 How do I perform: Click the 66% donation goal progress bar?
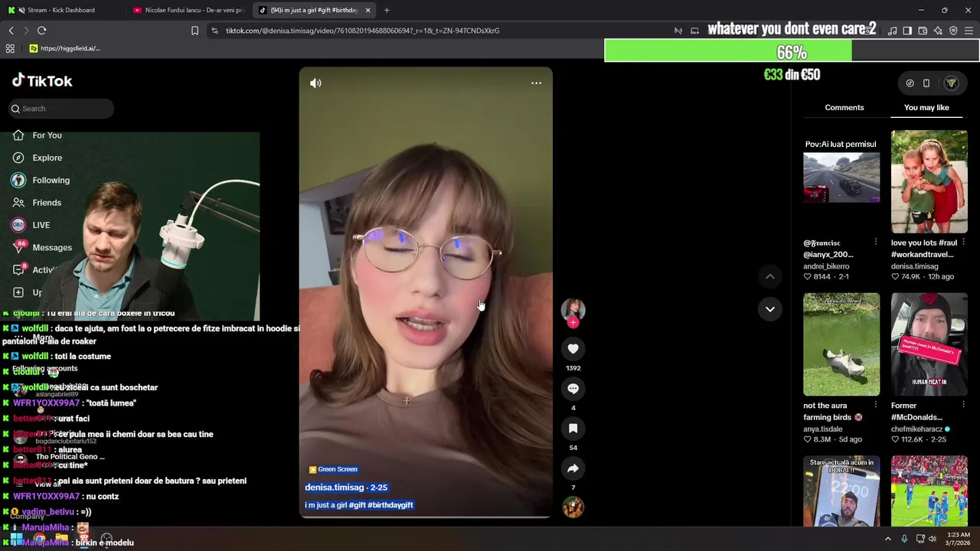[792, 51]
